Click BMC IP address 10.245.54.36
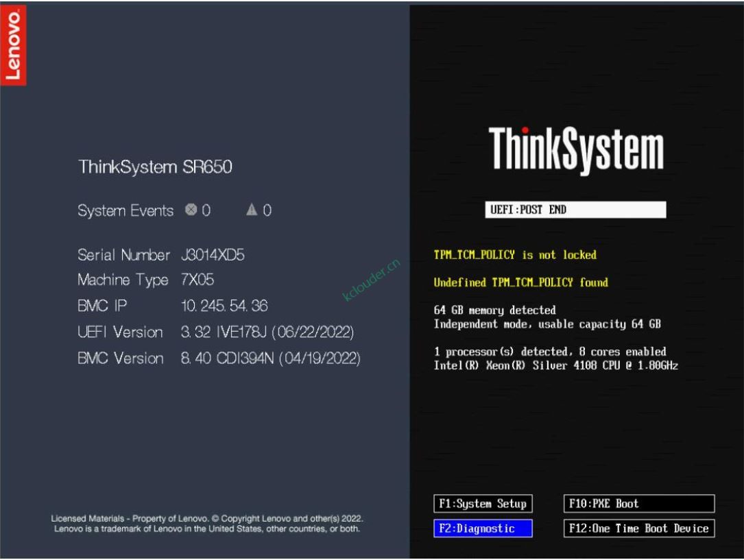 tap(224, 306)
